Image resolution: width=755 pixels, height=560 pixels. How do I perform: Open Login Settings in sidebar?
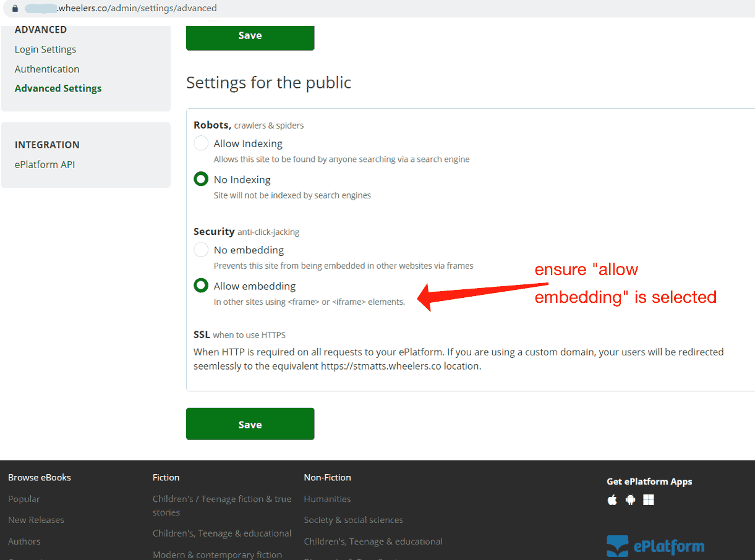[45, 49]
